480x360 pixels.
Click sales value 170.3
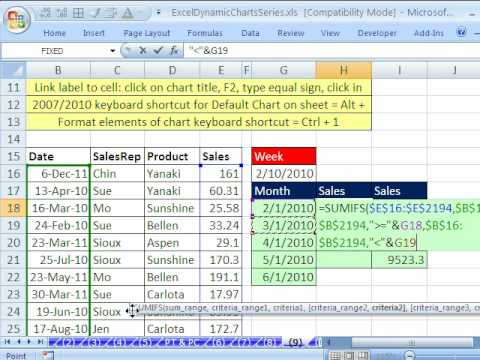pos(221,260)
